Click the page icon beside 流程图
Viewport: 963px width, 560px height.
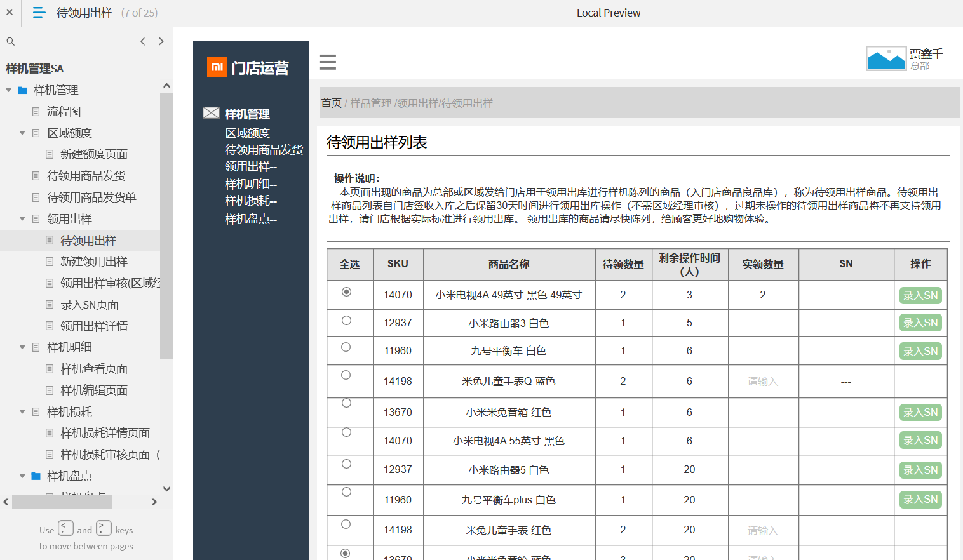click(x=36, y=112)
